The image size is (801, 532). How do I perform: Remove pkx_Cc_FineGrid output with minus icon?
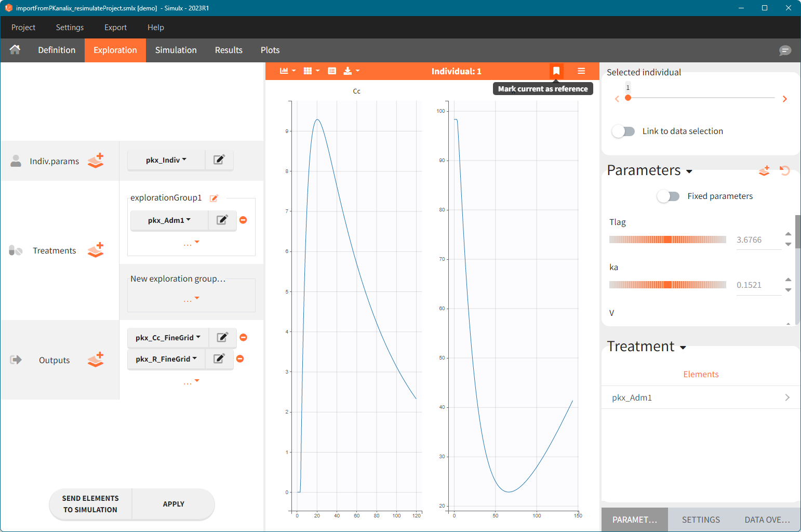tap(243, 338)
